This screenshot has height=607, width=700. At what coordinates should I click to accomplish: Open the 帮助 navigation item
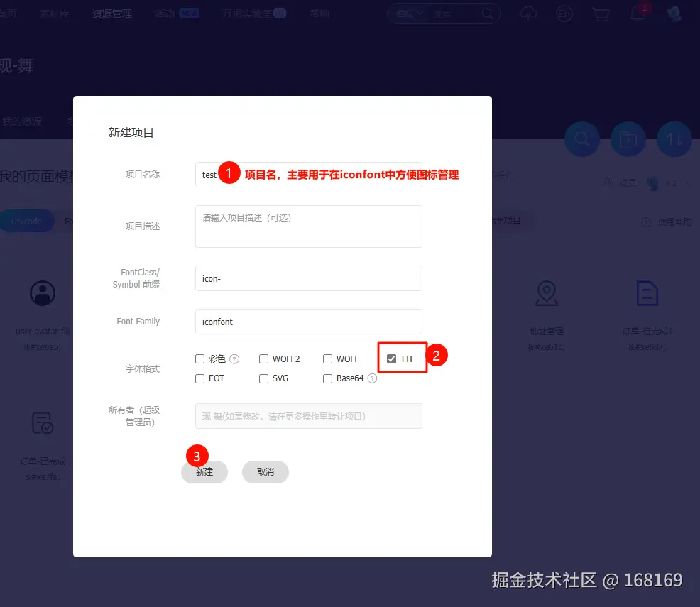coord(319,13)
